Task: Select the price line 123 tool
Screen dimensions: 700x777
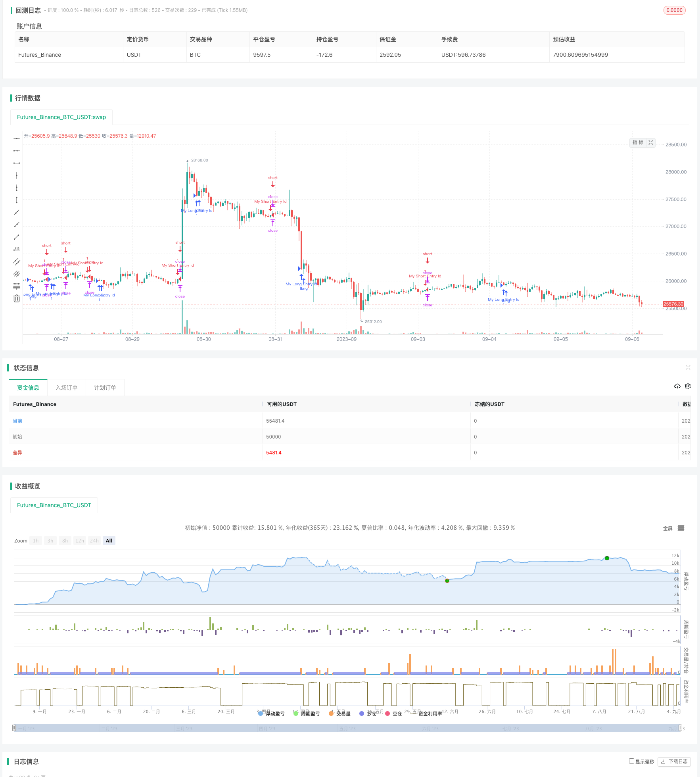Action: [x=16, y=249]
